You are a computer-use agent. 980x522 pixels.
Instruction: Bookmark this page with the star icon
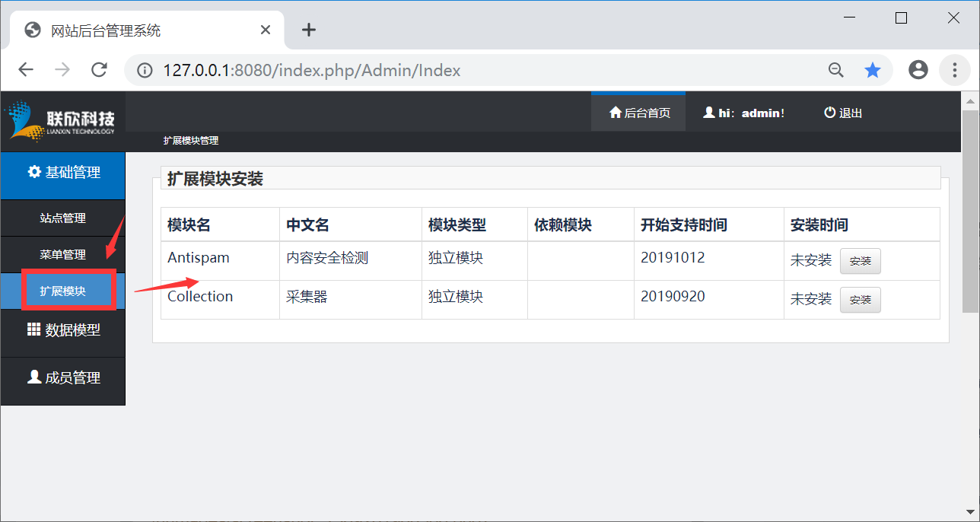[873, 71]
